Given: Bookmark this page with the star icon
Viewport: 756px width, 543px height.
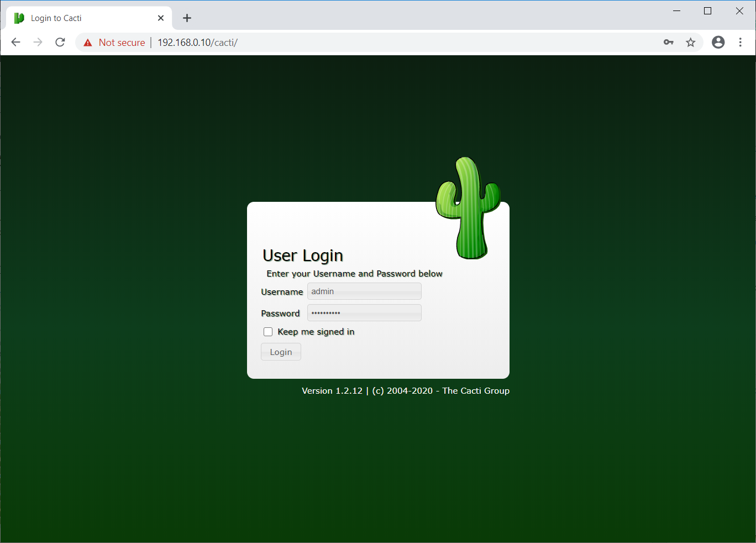Looking at the screenshot, I should [691, 42].
